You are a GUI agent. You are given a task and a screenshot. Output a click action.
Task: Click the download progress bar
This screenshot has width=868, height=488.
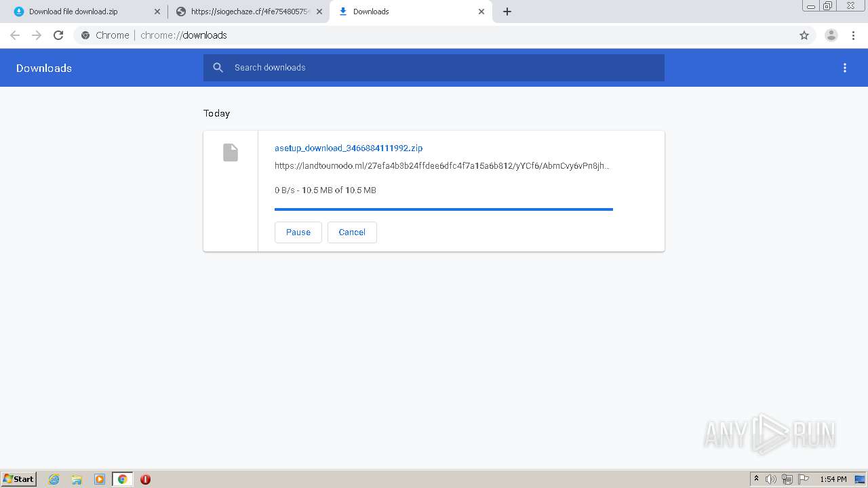(x=443, y=209)
